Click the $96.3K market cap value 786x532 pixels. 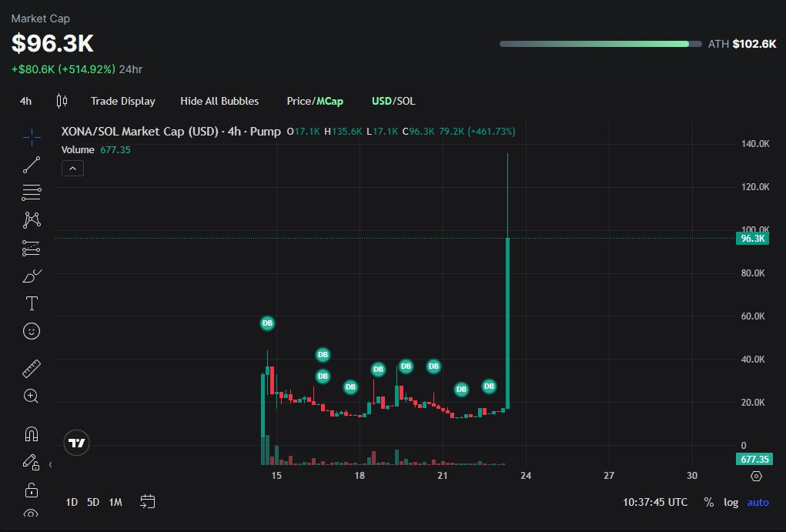52,43
